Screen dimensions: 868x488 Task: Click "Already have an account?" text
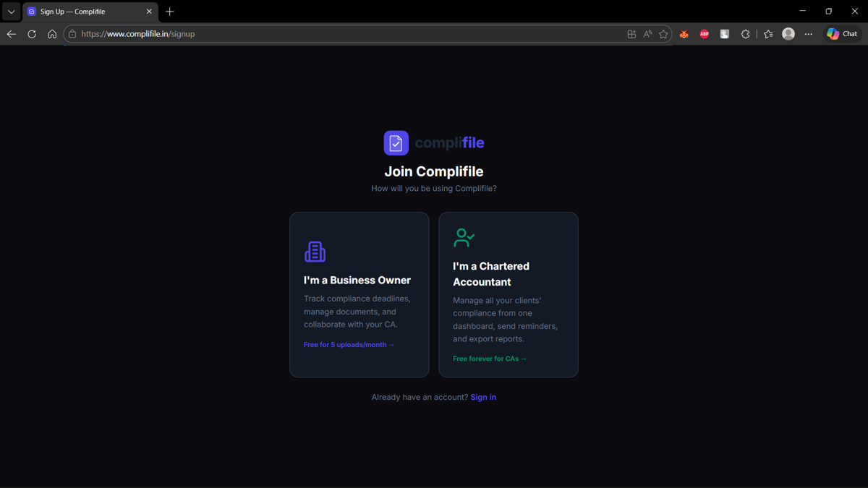(420, 397)
